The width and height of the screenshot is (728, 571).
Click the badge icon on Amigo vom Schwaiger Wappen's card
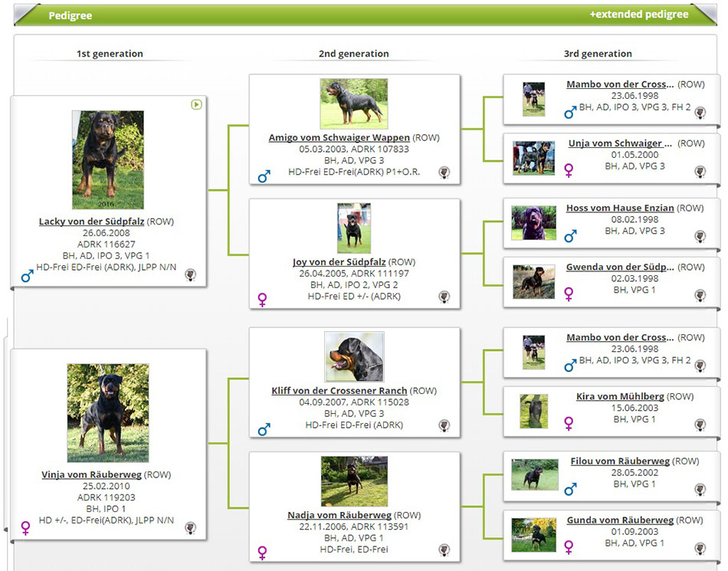[x=444, y=172]
